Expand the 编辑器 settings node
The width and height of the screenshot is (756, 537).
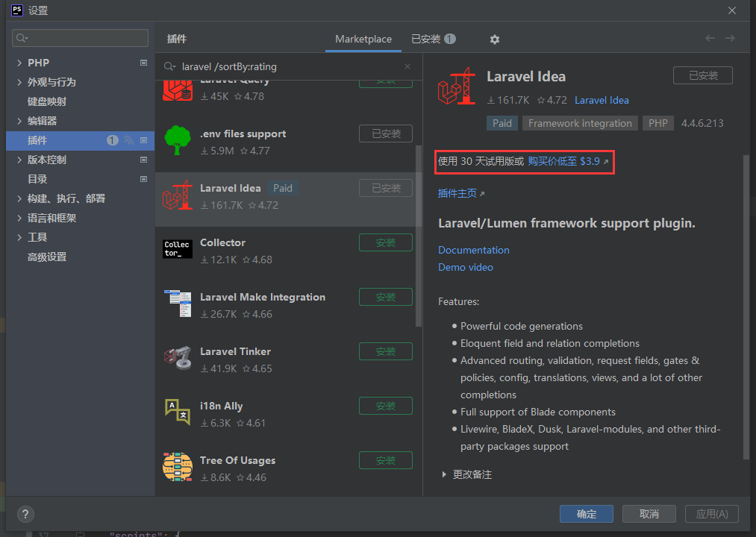tap(19, 121)
